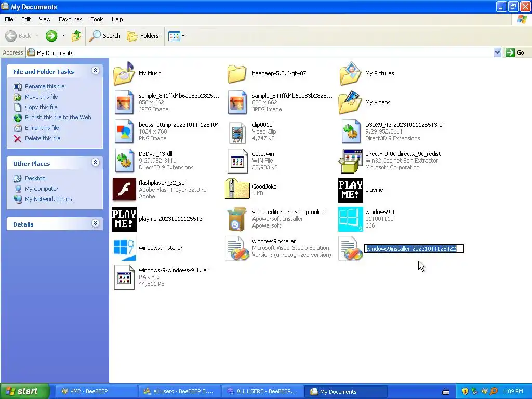Open the My Music folder icon

(x=124, y=73)
